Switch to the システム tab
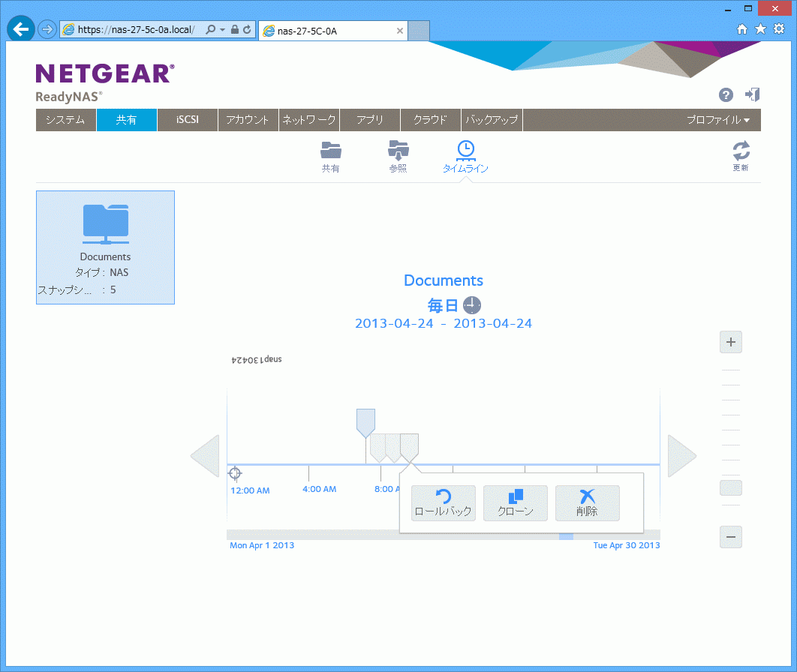The height and width of the screenshot is (672, 797). pos(66,120)
